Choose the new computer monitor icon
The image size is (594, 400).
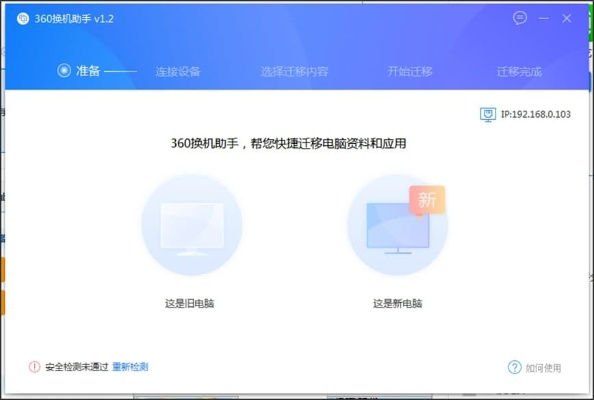coord(397,225)
